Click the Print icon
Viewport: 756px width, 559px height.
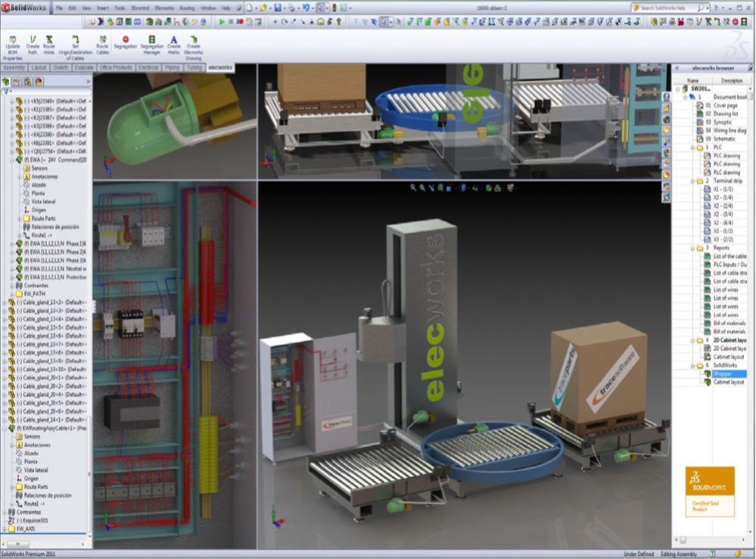click(291, 8)
